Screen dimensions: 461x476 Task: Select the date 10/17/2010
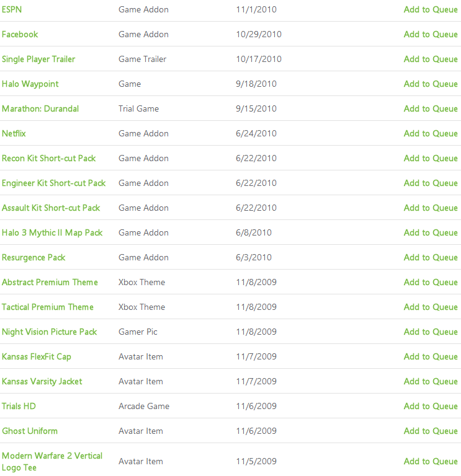pos(259,59)
